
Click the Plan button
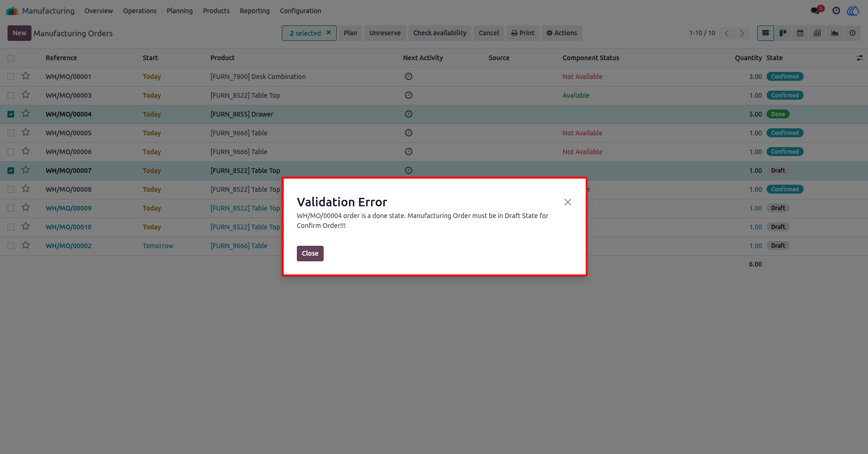coord(350,33)
